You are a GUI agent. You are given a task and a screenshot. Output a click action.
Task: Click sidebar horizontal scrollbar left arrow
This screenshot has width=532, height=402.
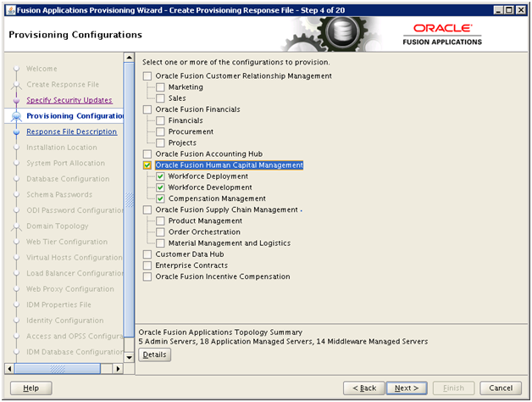[x=9, y=368]
